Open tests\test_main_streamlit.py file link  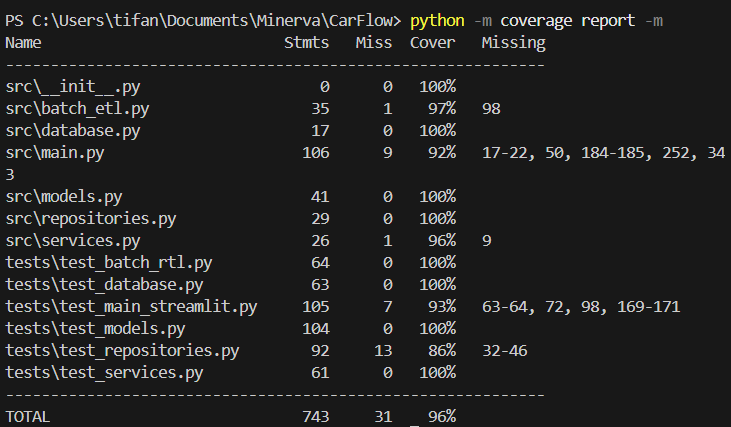(x=131, y=307)
